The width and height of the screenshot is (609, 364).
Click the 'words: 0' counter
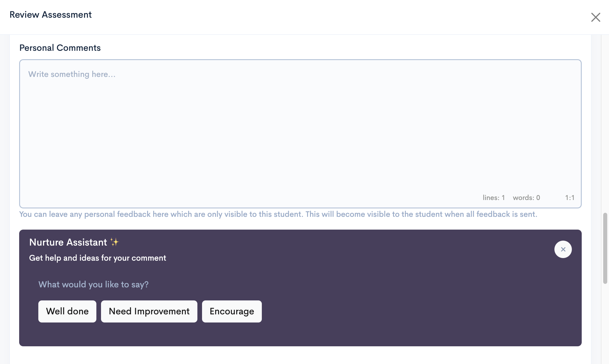526,198
